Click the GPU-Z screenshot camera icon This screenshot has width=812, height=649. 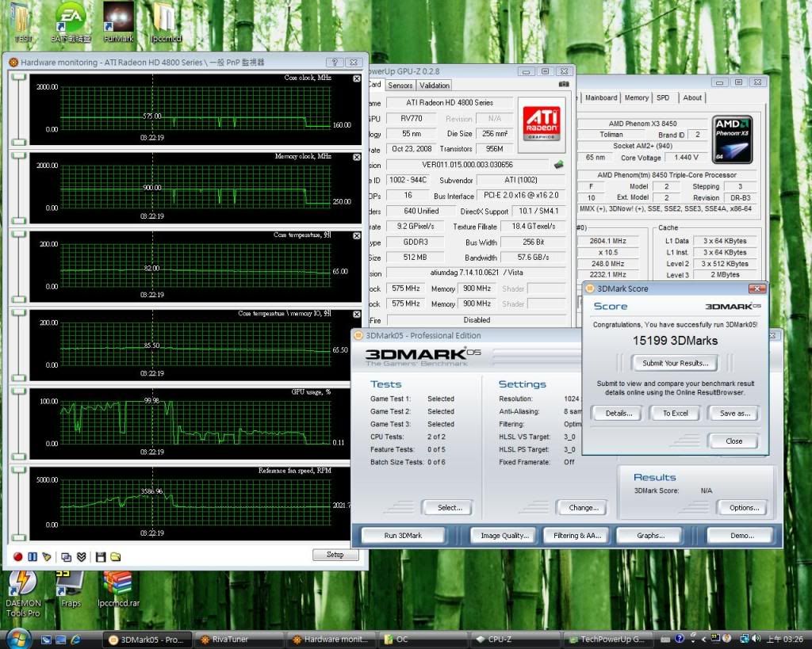click(564, 84)
